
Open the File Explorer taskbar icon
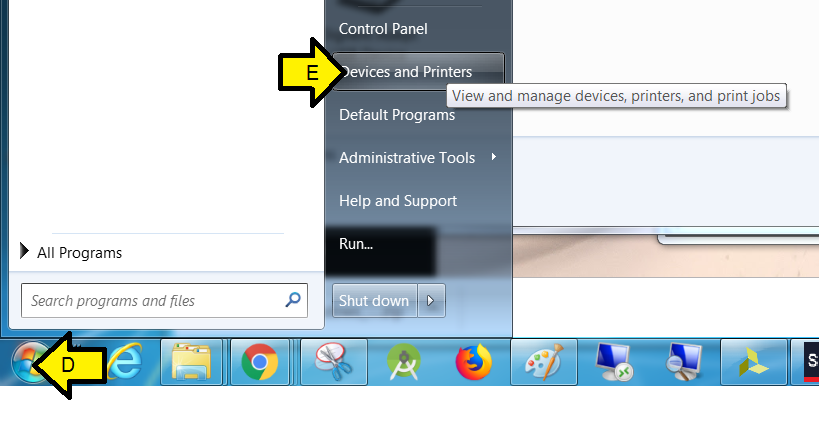[x=191, y=362]
